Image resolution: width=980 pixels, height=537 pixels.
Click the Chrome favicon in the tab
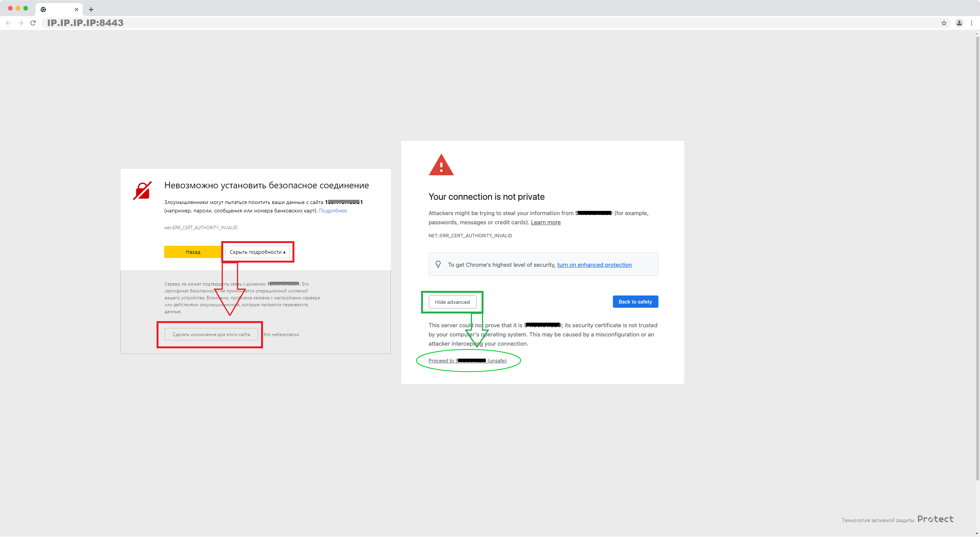coord(43,10)
